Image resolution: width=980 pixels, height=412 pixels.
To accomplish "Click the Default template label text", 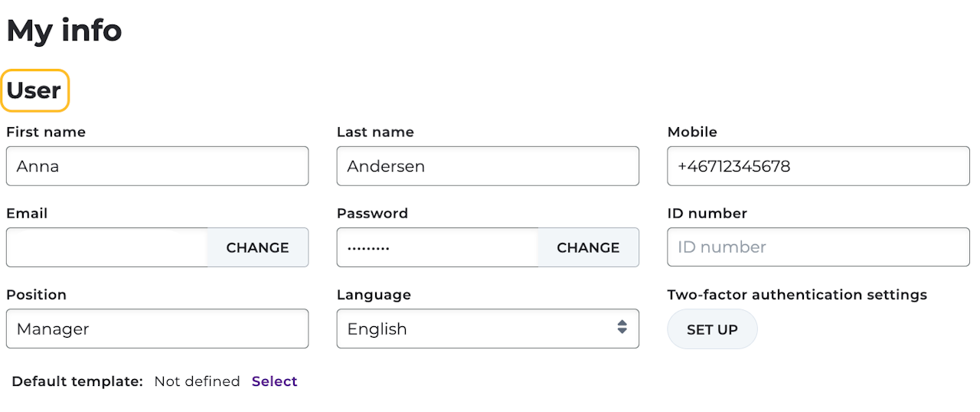I will (x=77, y=381).
